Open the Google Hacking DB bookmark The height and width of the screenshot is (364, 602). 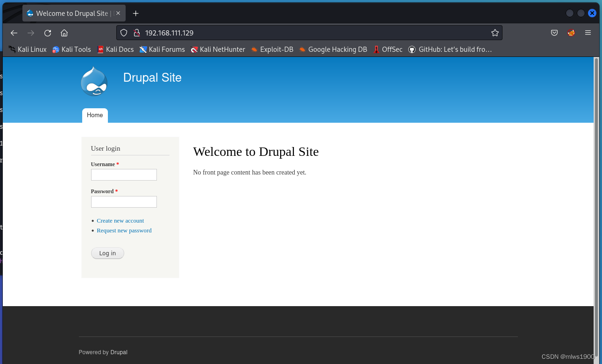pyautogui.click(x=333, y=49)
